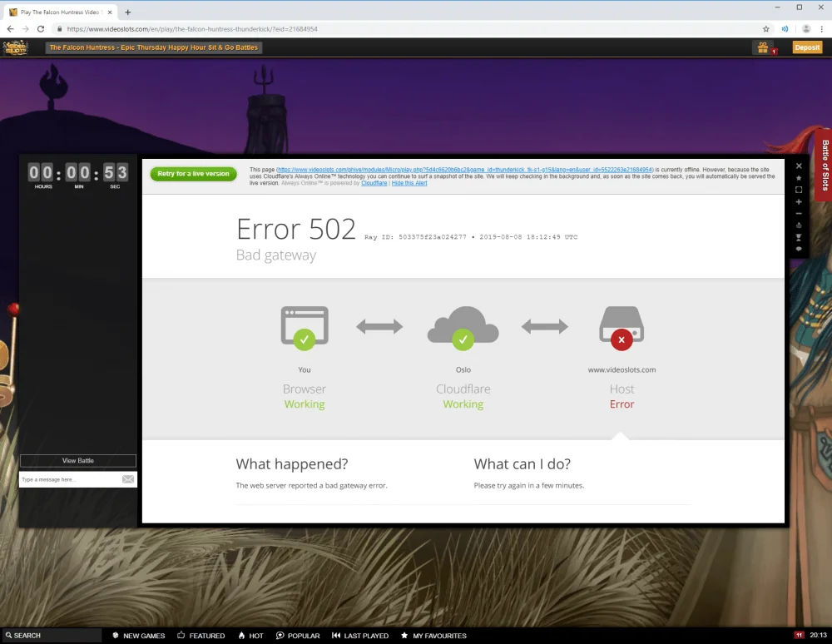Open the Chrome profile avatar
The image size is (832, 644).
806,29
